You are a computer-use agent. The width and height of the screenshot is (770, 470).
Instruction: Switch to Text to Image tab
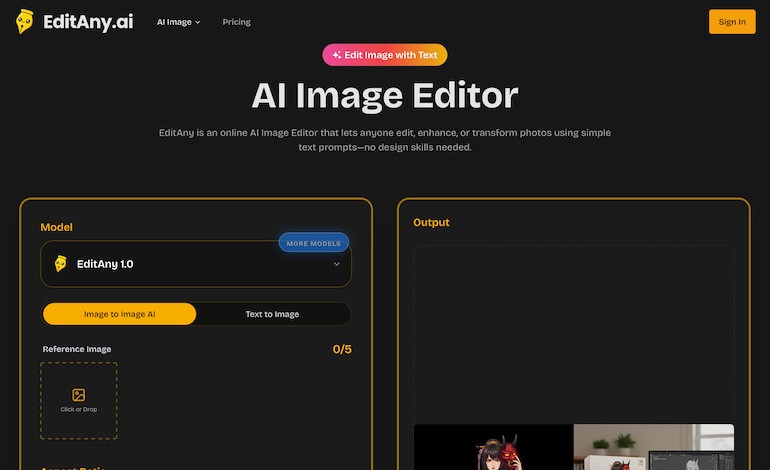[x=272, y=314]
